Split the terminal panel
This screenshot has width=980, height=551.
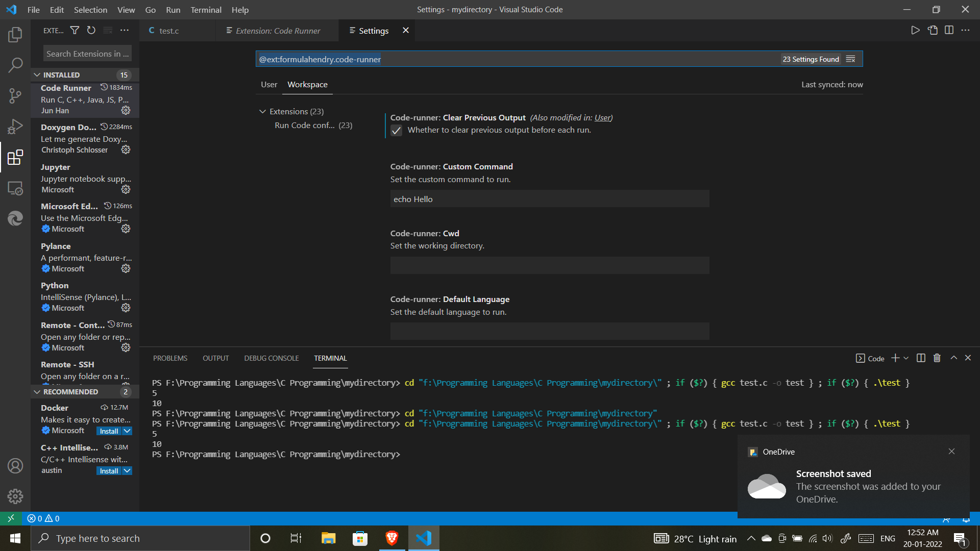point(921,358)
